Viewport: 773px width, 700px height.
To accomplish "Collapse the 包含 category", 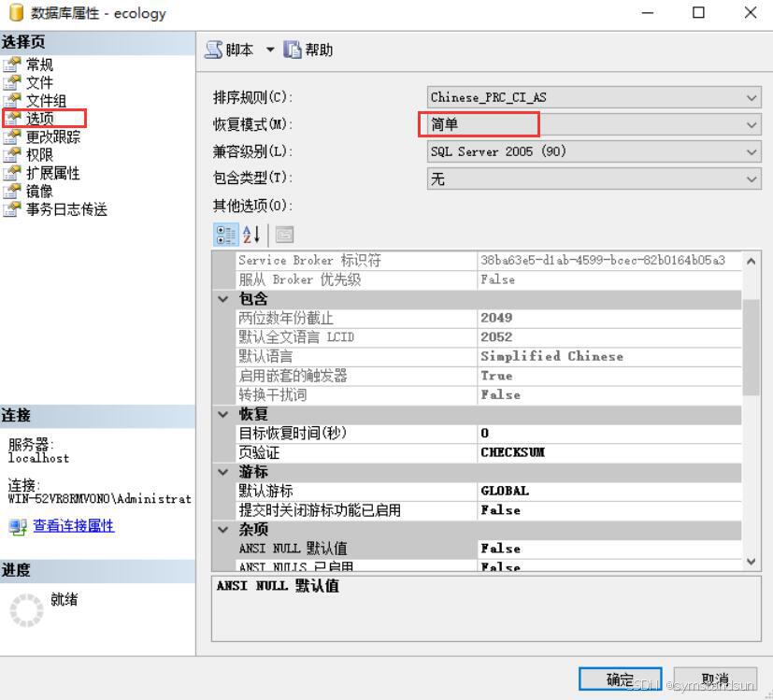I will tap(223, 299).
